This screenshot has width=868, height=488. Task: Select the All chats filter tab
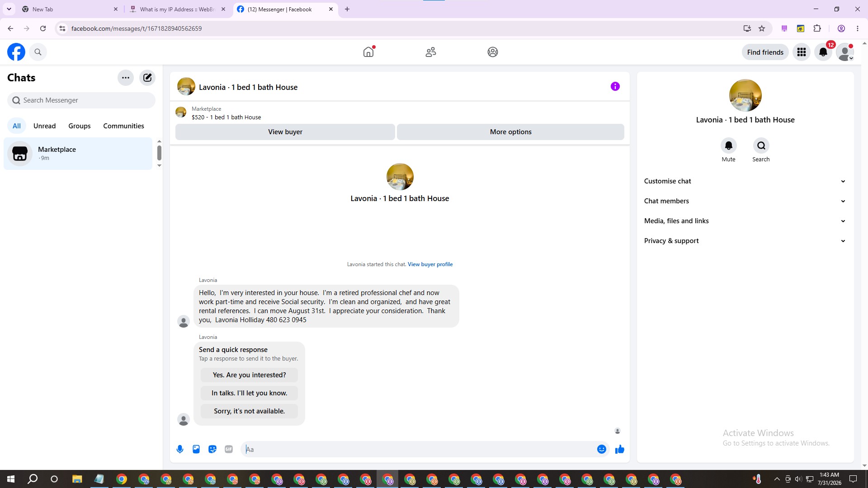click(17, 126)
